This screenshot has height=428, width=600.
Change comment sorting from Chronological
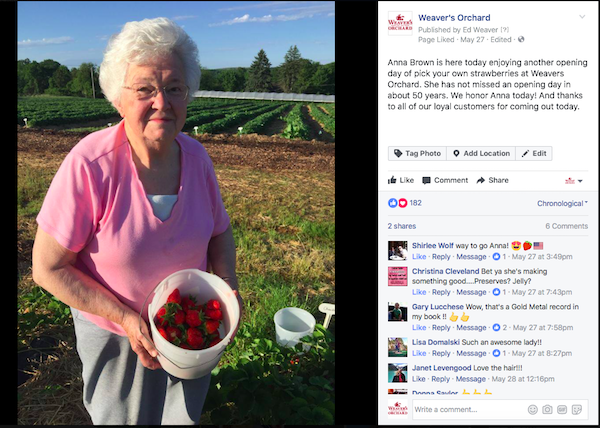pyautogui.click(x=562, y=203)
